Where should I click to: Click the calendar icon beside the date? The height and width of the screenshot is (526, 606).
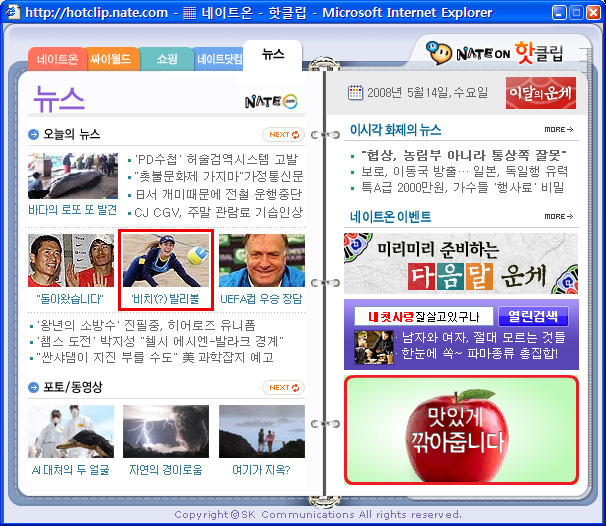[x=355, y=93]
